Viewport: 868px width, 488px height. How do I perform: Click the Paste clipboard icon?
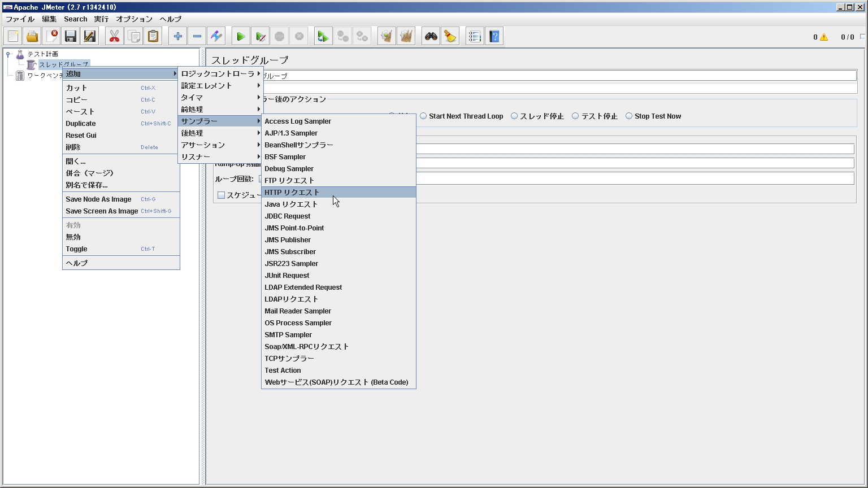tap(153, 37)
